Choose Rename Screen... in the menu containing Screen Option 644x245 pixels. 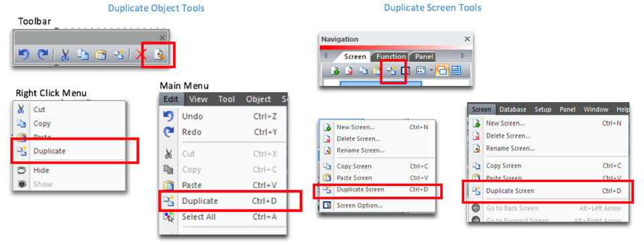[378, 150]
